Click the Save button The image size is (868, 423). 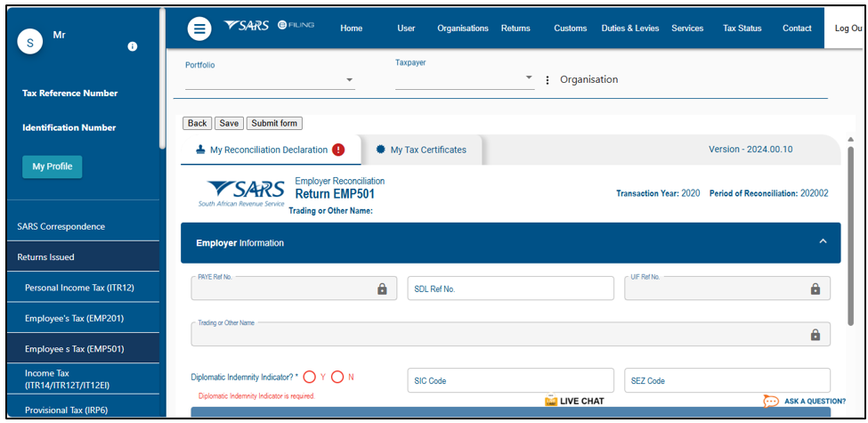click(x=229, y=124)
